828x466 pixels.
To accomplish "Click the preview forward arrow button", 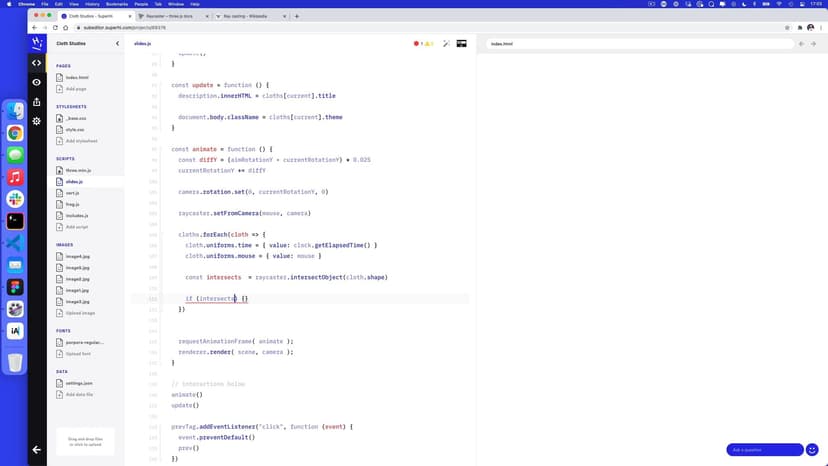I will coord(814,44).
